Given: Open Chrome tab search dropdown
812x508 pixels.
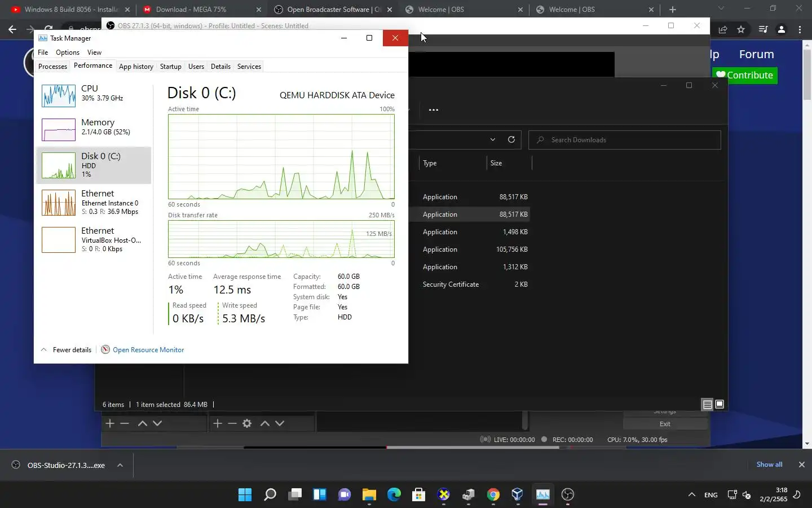Looking at the screenshot, I should point(721,8).
